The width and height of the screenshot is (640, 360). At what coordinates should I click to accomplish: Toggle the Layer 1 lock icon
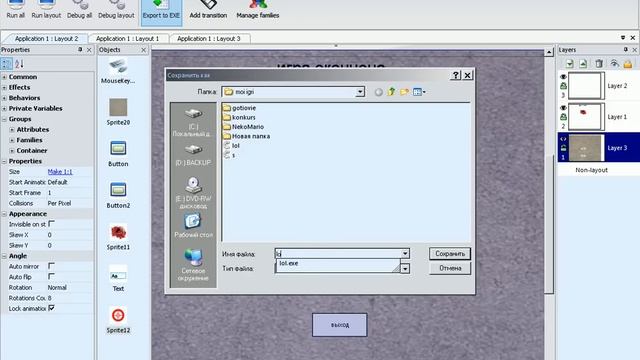click(563, 117)
